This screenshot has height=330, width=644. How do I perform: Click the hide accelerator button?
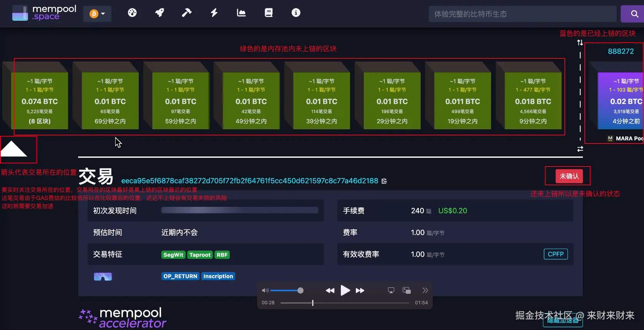coord(563,321)
